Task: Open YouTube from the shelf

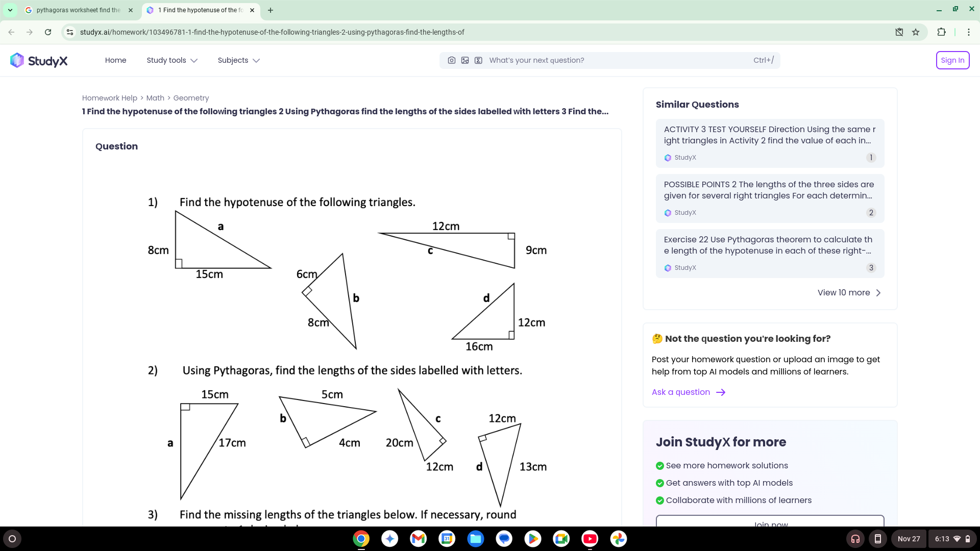Action: [590, 539]
